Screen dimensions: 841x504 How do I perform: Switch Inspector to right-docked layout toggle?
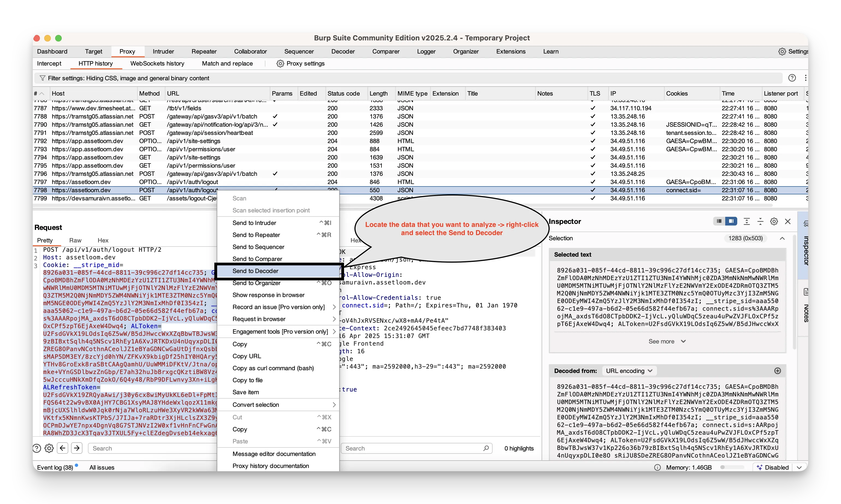731,221
